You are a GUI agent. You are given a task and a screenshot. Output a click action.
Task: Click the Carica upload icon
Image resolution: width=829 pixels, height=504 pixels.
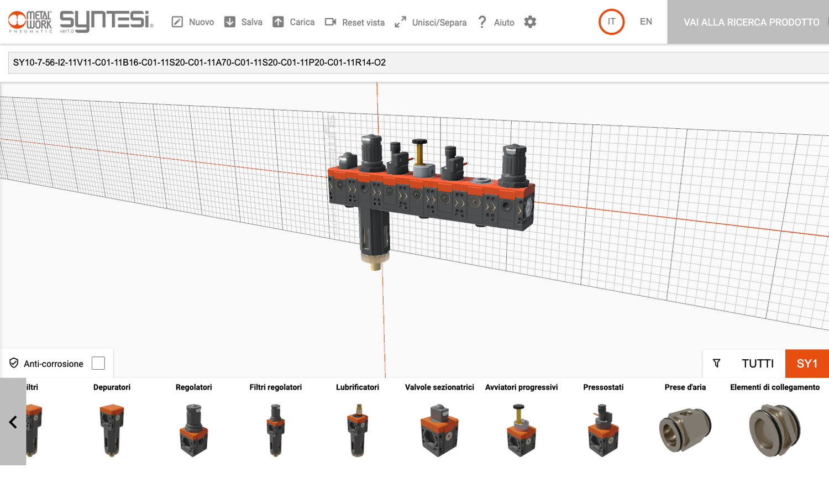click(x=278, y=22)
